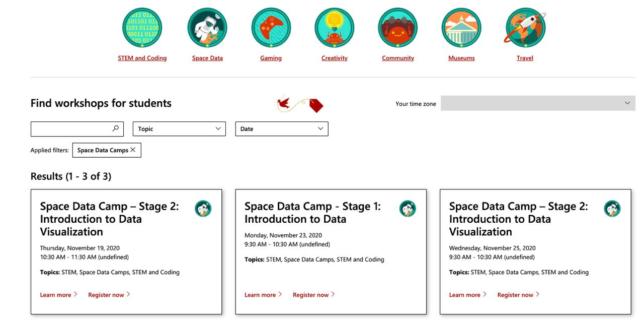
Task: Click into the workshop search field
Action: [70, 129]
